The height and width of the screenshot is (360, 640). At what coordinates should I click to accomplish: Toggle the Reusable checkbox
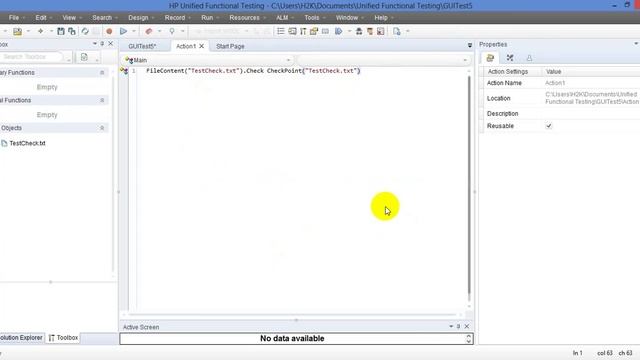[549, 126]
